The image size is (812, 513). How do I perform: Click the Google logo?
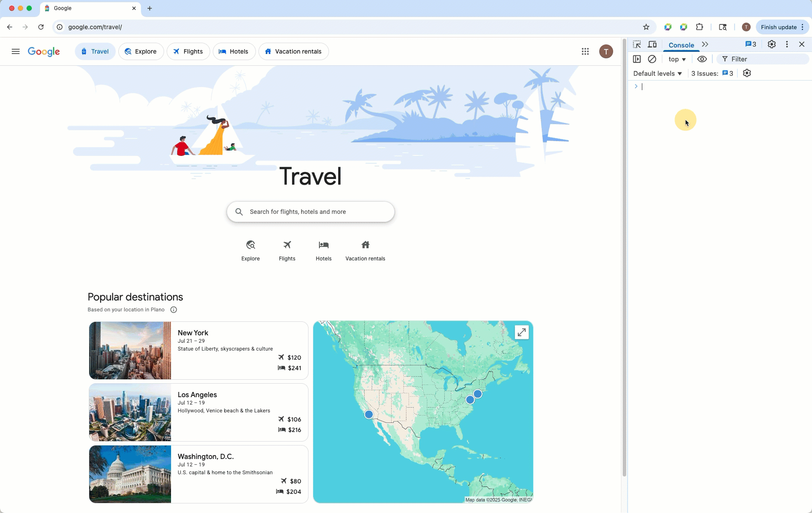(x=44, y=52)
